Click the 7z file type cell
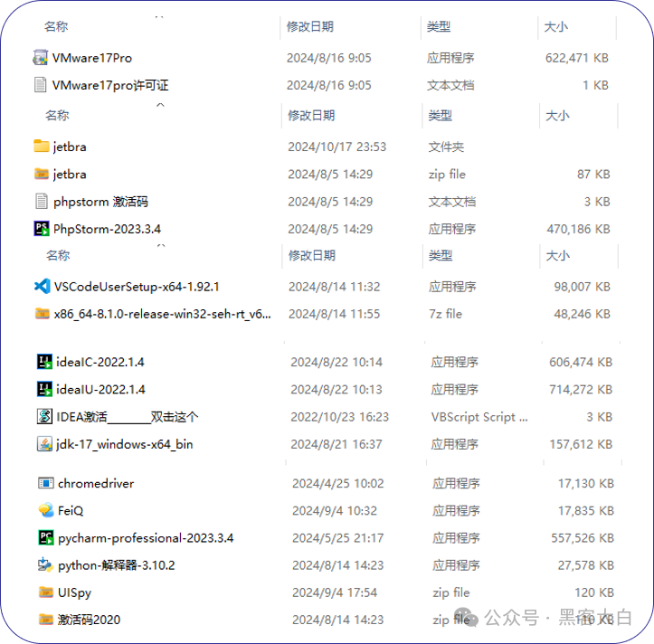Screen dimensions: 654x644 (445, 314)
